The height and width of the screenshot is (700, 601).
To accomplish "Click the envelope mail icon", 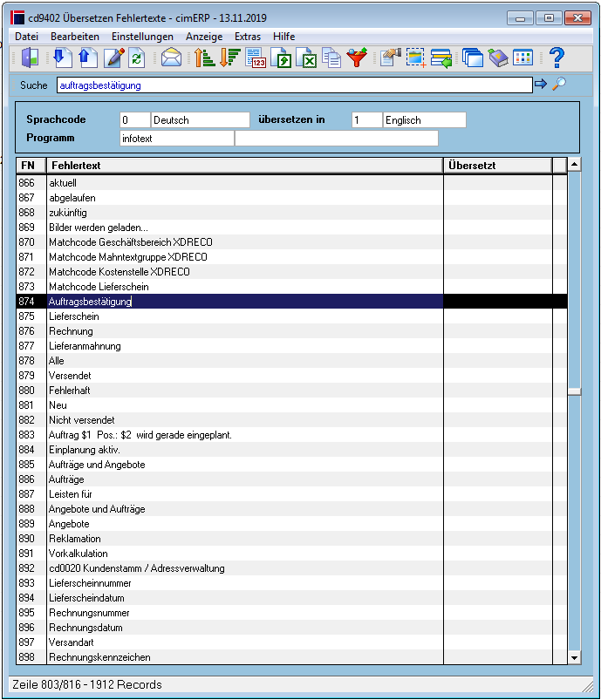I will [x=171, y=58].
